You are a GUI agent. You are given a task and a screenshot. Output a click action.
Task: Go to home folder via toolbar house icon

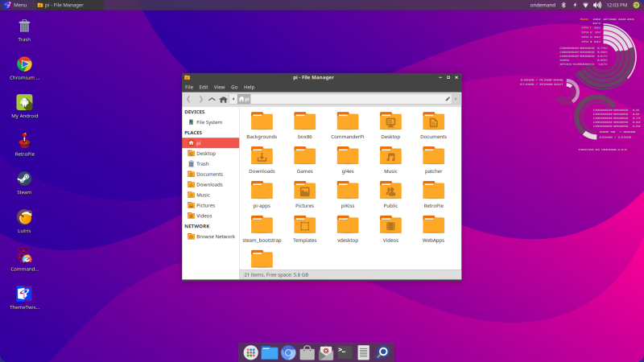click(x=223, y=99)
